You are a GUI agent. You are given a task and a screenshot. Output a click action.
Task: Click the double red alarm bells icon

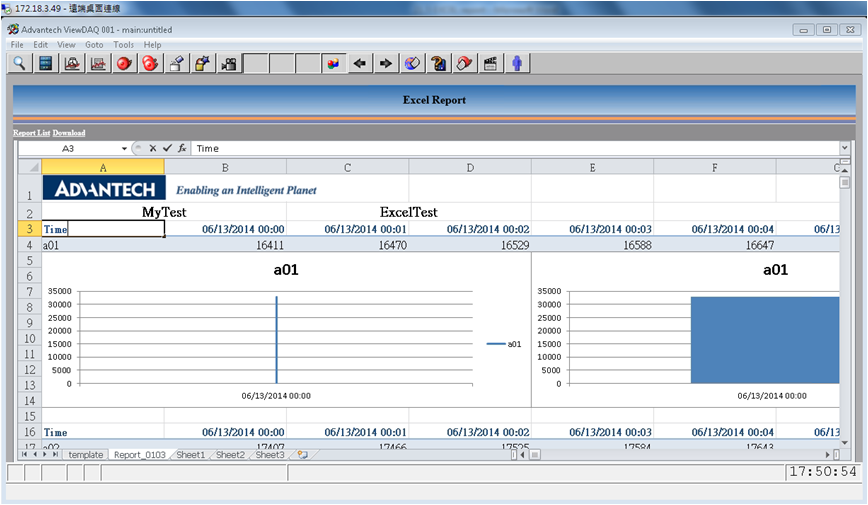[x=150, y=64]
